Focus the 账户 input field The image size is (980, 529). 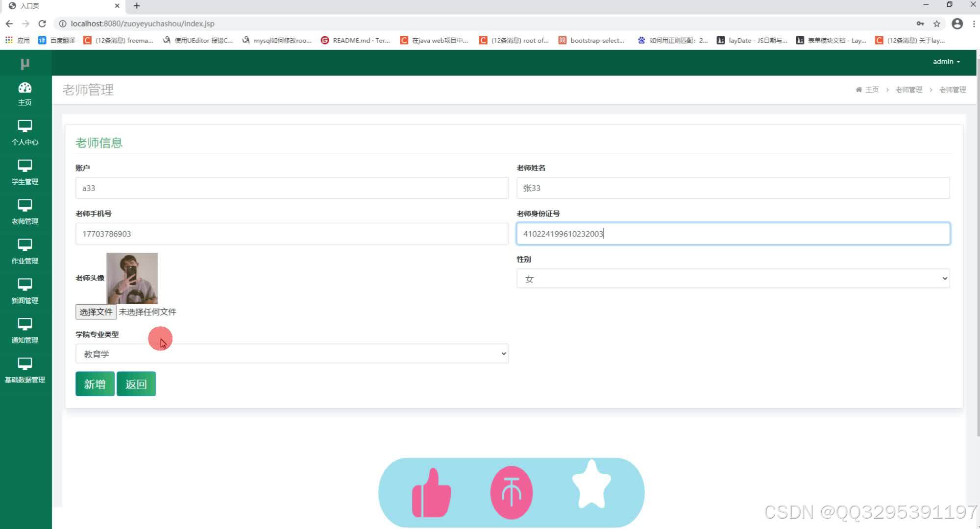tap(292, 188)
